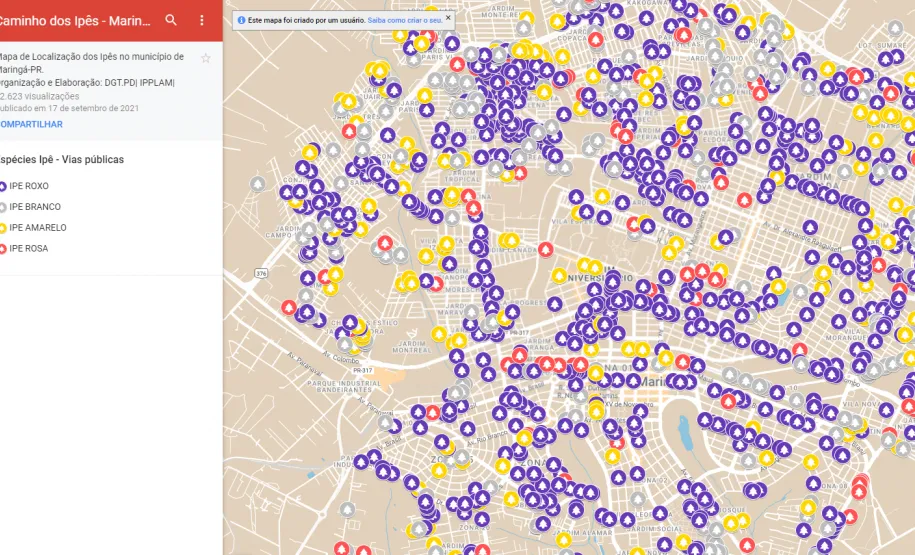Click the 'Caminho dos Ipês' map title

pyautogui.click(x=75, y=20)
